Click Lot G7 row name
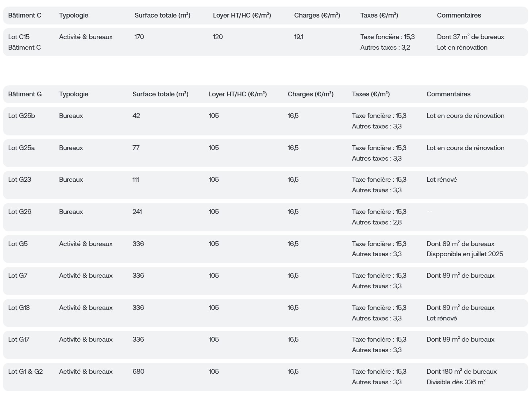 [x=18, y=276]
